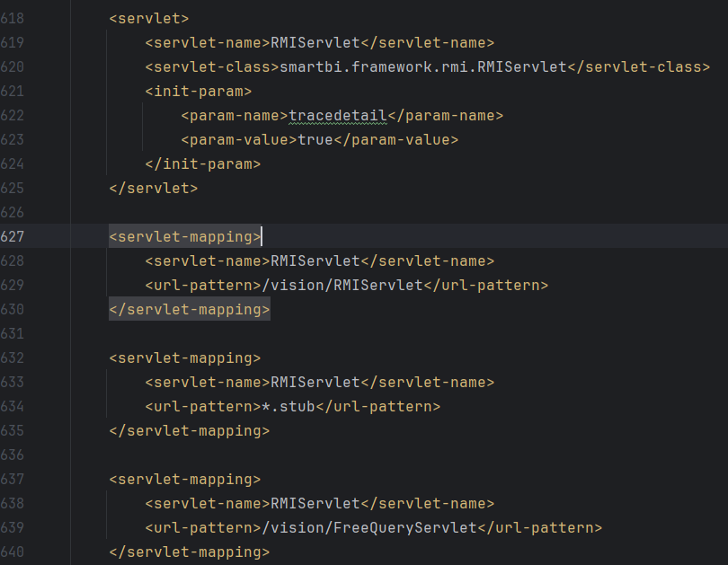Click the closing init-param tag on line 624
The height and width of the screenshot is (565, 728).
pyautogui.click(x=202, y=163)
